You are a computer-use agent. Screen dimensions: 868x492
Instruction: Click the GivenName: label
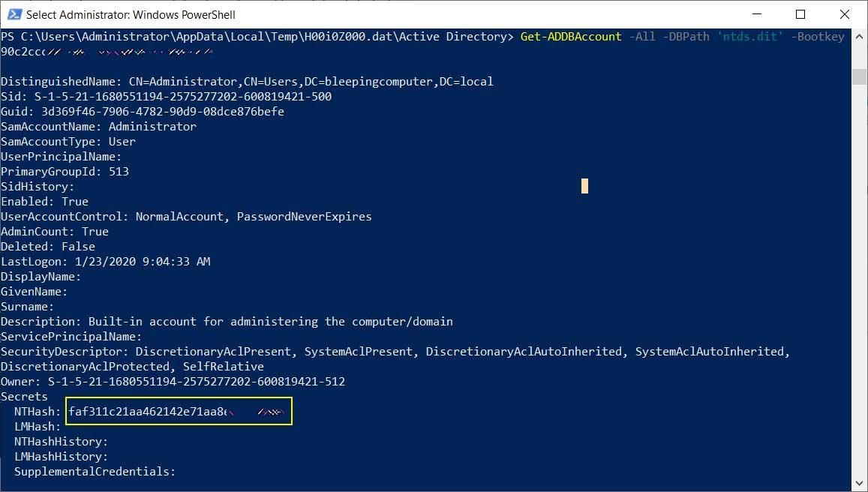click(x=35, y=291)
